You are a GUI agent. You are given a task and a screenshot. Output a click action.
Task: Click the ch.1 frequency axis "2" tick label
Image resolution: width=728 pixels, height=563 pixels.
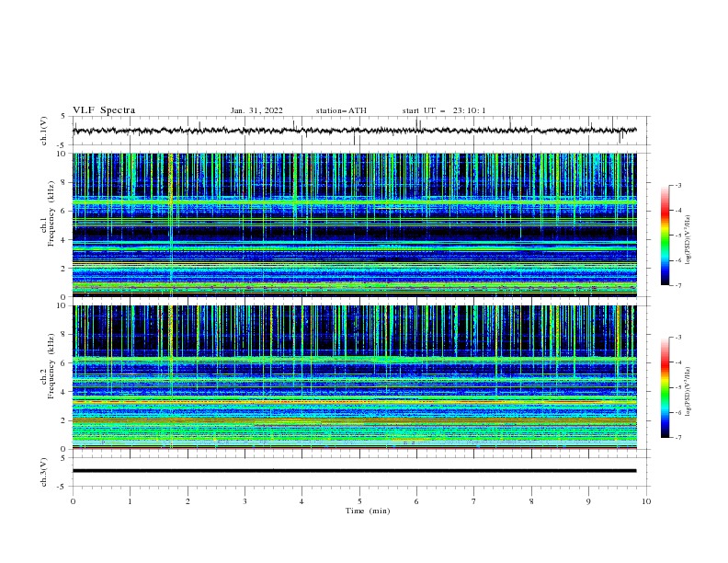click(63, 269)
